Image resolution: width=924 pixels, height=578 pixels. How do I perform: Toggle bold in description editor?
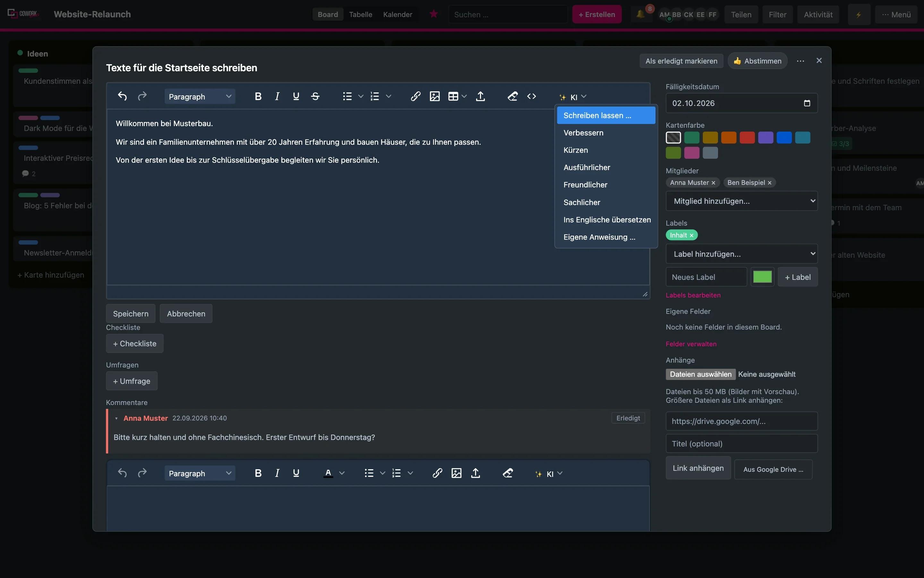click(258, 96)
